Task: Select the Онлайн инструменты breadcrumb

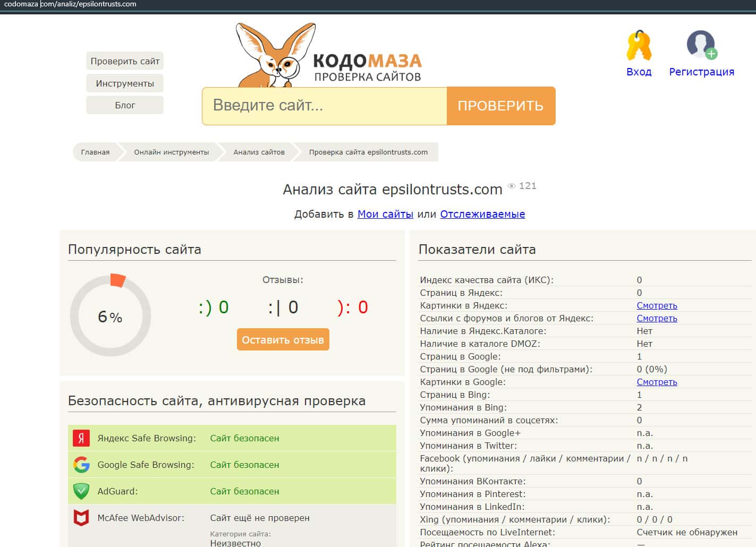Action: pos(171,152)
